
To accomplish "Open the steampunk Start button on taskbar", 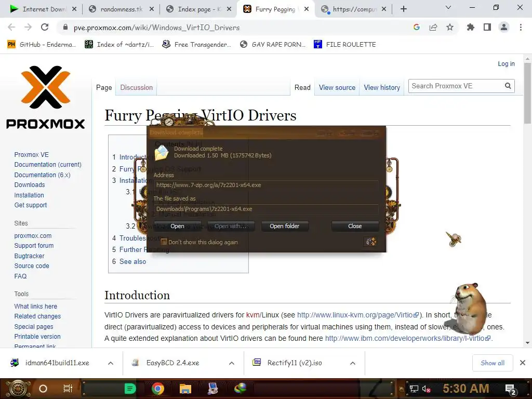I will (18, 389).
